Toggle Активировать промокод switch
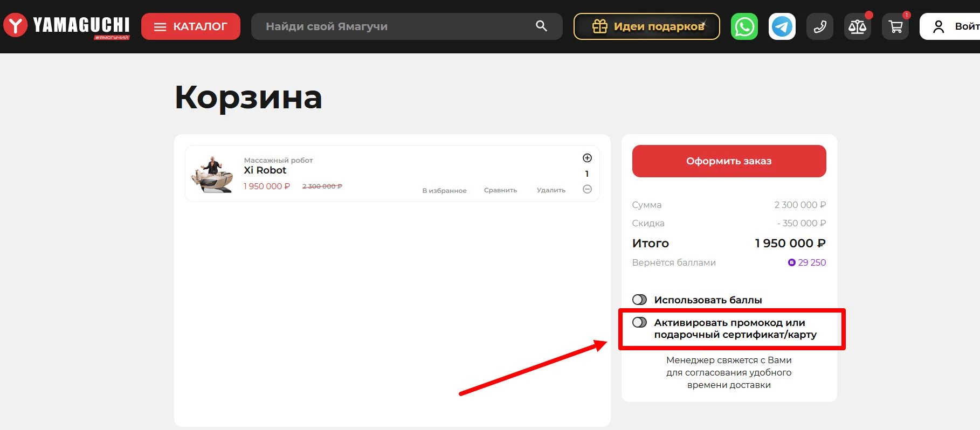 [639, 322]
